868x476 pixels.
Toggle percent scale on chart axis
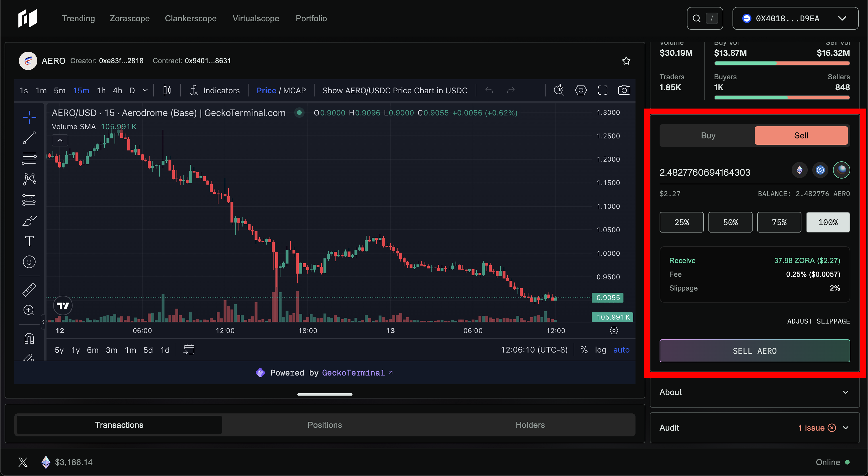pos(584,350)
